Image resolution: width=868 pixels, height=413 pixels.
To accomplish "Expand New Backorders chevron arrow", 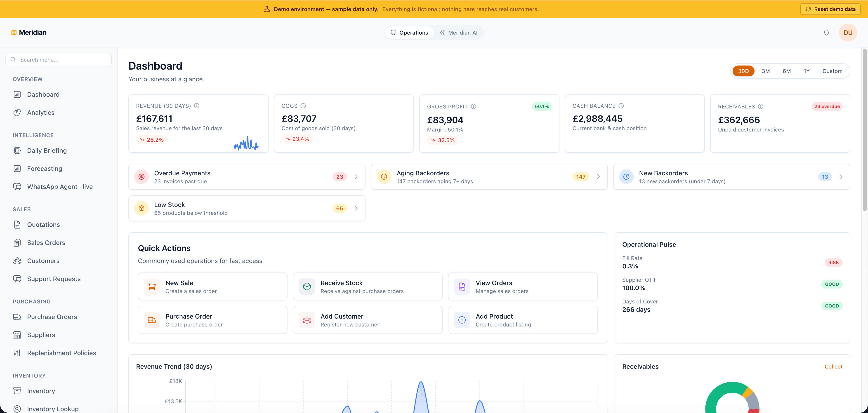I will click(x=841, y=176).
